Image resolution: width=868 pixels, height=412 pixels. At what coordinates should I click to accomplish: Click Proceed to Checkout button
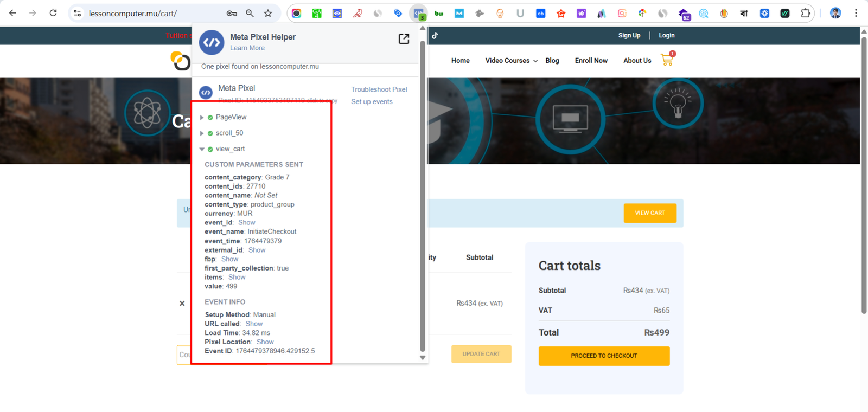604,356
